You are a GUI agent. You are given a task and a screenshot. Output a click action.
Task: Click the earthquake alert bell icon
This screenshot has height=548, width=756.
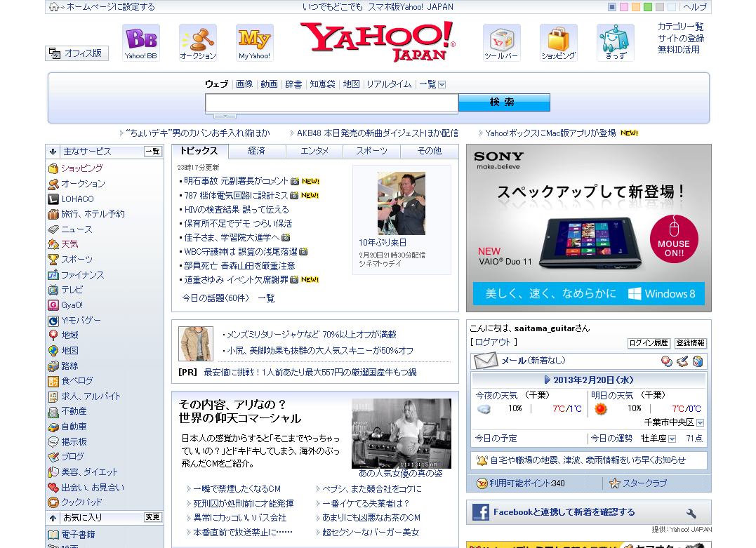[481, 460]
